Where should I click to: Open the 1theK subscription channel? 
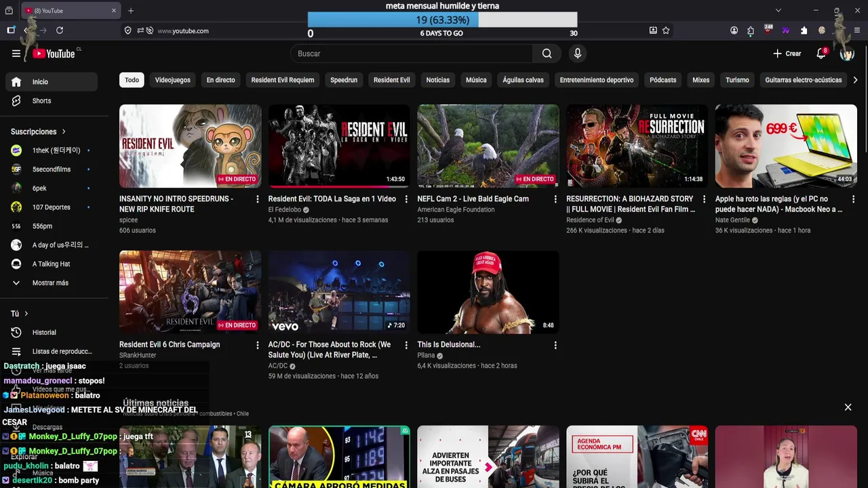click(x=52, y=150)
